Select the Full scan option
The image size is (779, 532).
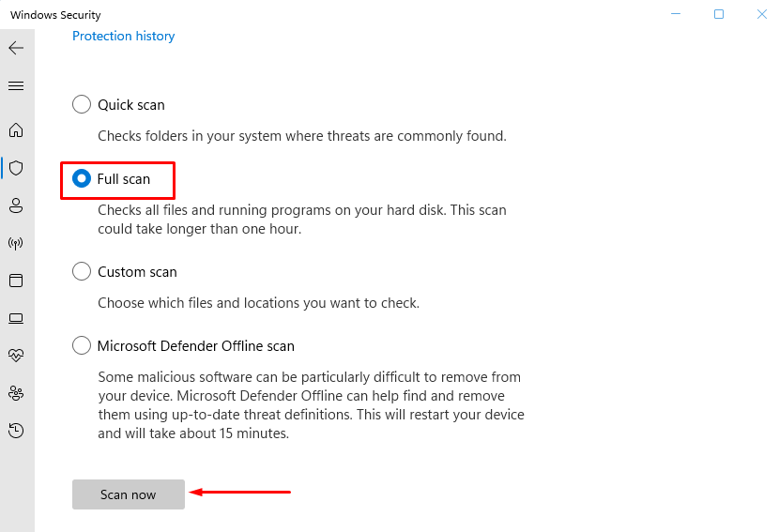coord(82,178)
